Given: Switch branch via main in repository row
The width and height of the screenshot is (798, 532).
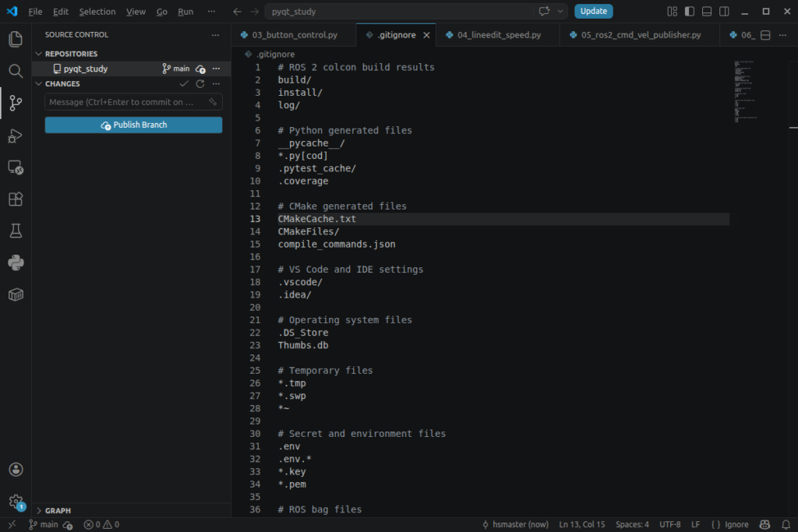Looking at the screenshot, I should click(175, 69).
